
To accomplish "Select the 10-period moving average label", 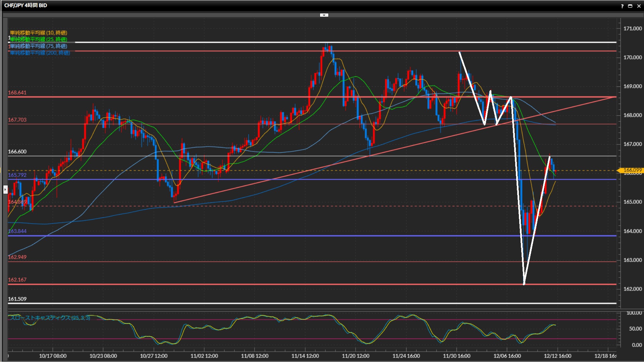I will point(39,33).
